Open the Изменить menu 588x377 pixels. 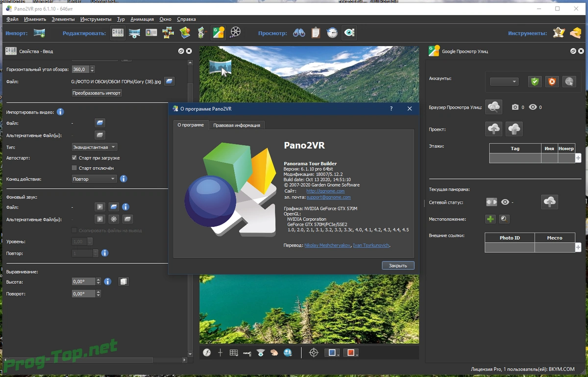34,19
